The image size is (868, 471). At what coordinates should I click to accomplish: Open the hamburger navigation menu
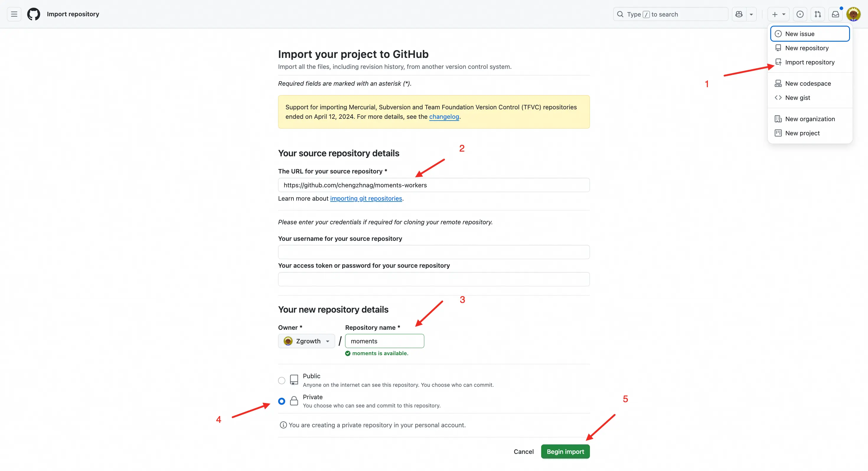point(14,14)
